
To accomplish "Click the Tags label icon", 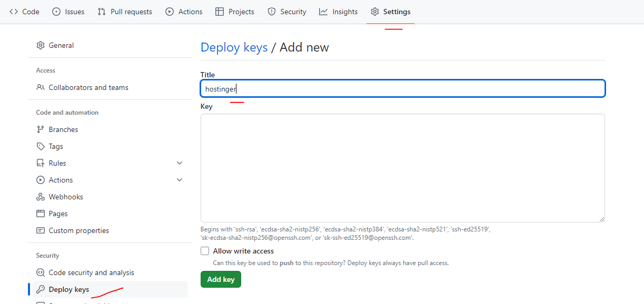I will (41, 146).
